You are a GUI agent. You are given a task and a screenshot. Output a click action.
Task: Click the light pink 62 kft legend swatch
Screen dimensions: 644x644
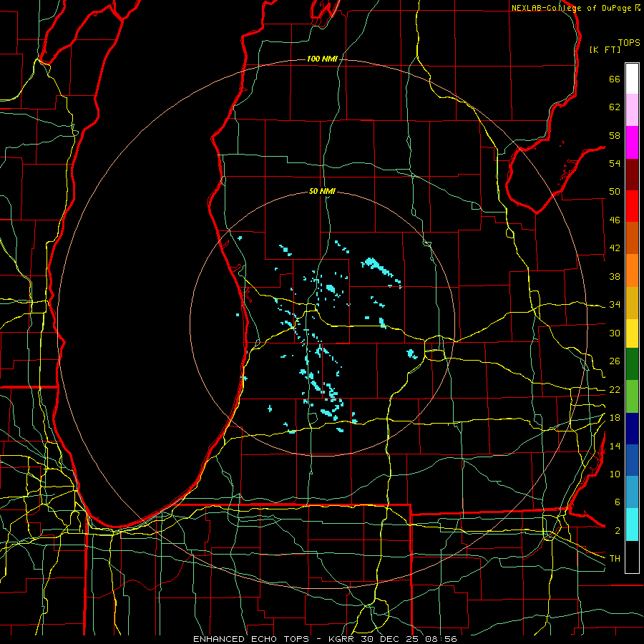click(x=632, y=109)
